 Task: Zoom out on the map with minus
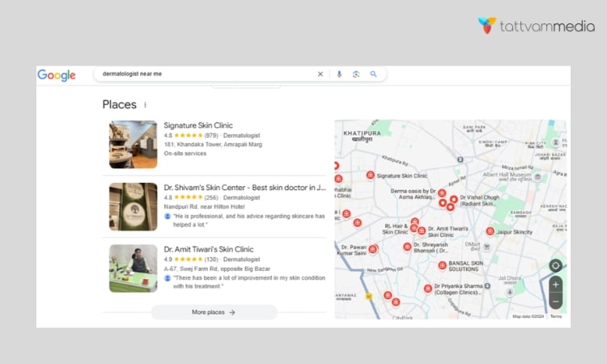point(555,301)
